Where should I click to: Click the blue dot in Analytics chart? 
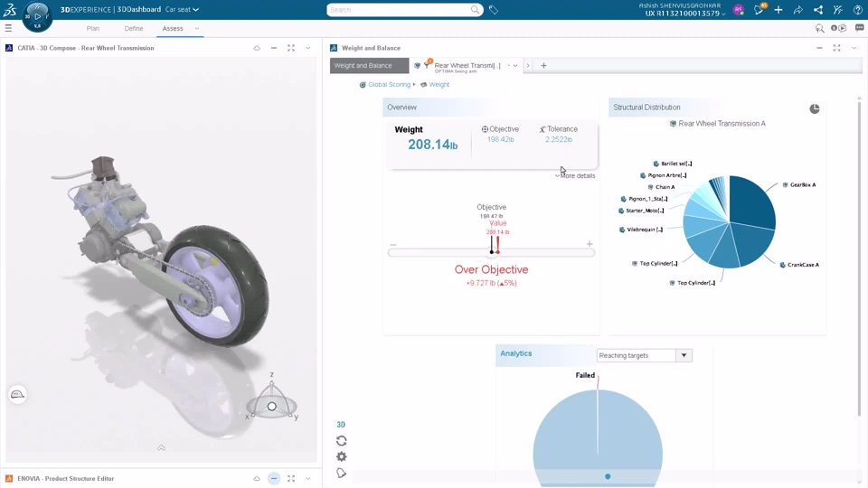coord(608,476)
